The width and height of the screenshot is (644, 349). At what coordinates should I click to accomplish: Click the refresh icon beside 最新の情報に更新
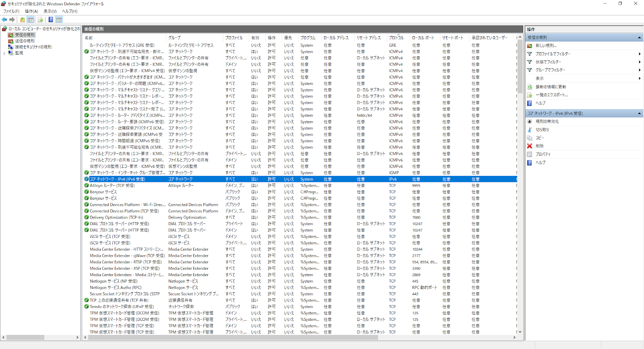pos(530,87)
